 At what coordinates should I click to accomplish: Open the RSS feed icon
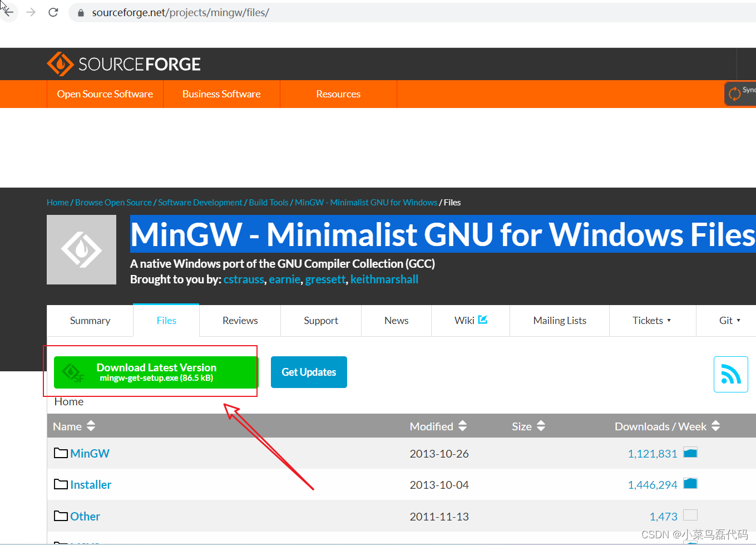coord(730,374)
